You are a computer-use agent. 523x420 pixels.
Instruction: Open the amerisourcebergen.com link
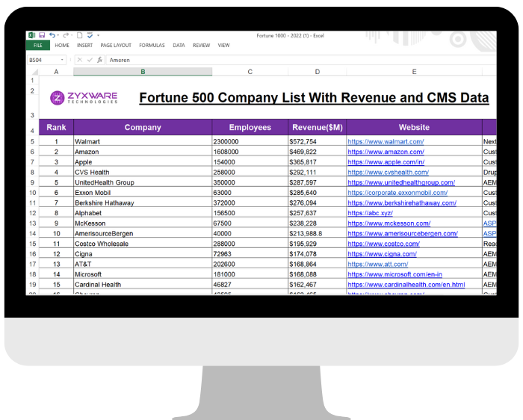pyautogui.click(x=403, y=233)
